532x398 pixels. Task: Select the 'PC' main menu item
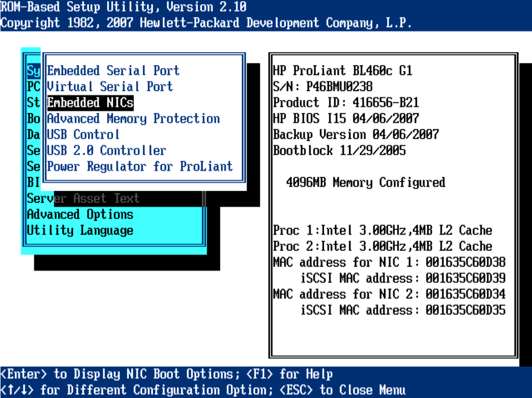tap(34, 87)
